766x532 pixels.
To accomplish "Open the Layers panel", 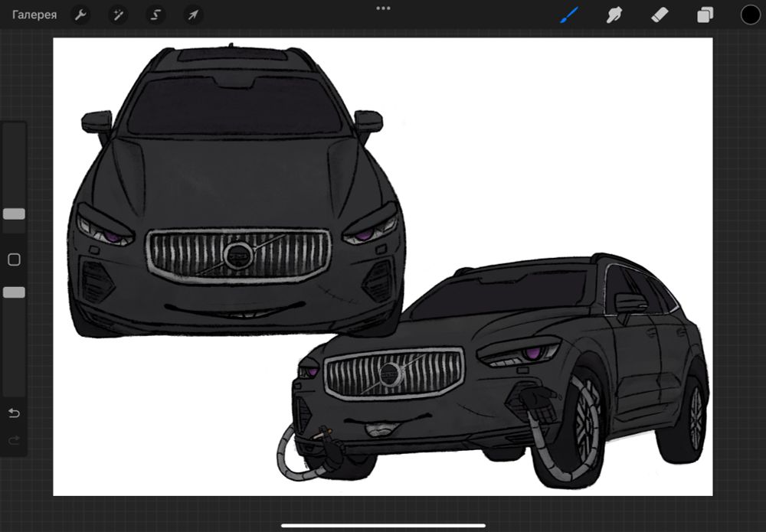I will click(x=705, y=15).
